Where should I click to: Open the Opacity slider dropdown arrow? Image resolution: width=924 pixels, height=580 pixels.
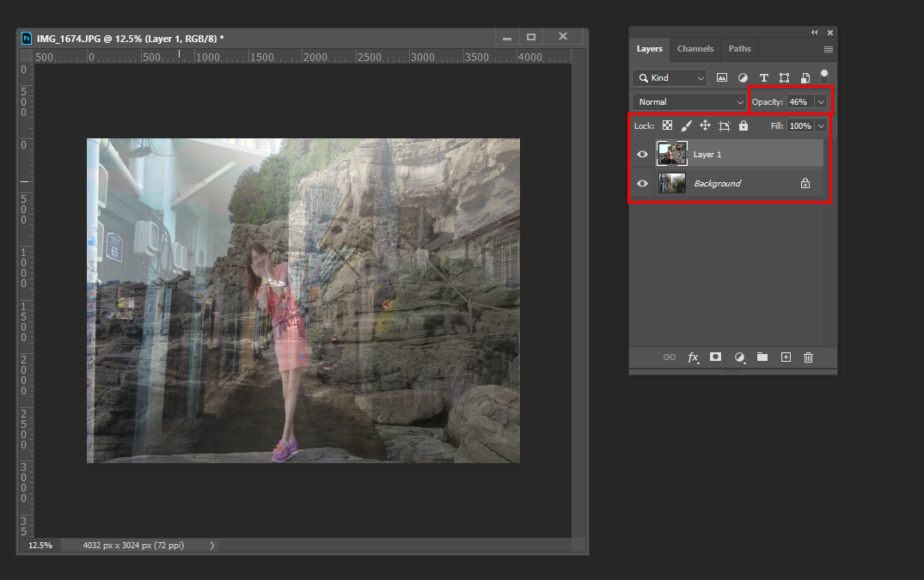(821, 102)
